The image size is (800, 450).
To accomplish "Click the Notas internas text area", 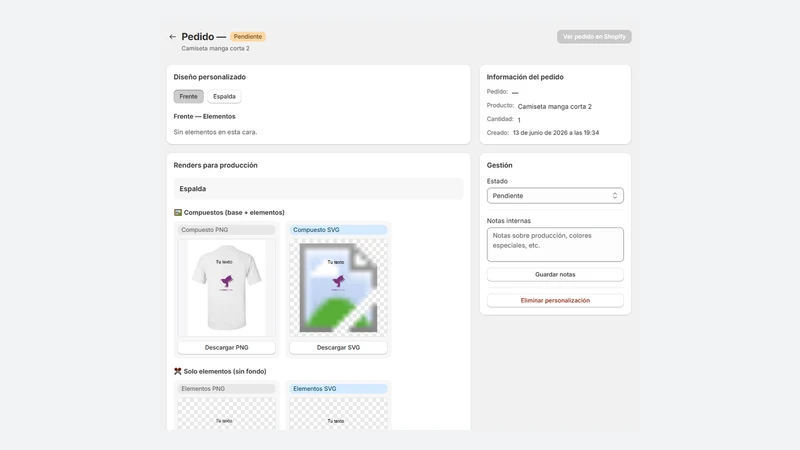I will click(555, 245).
